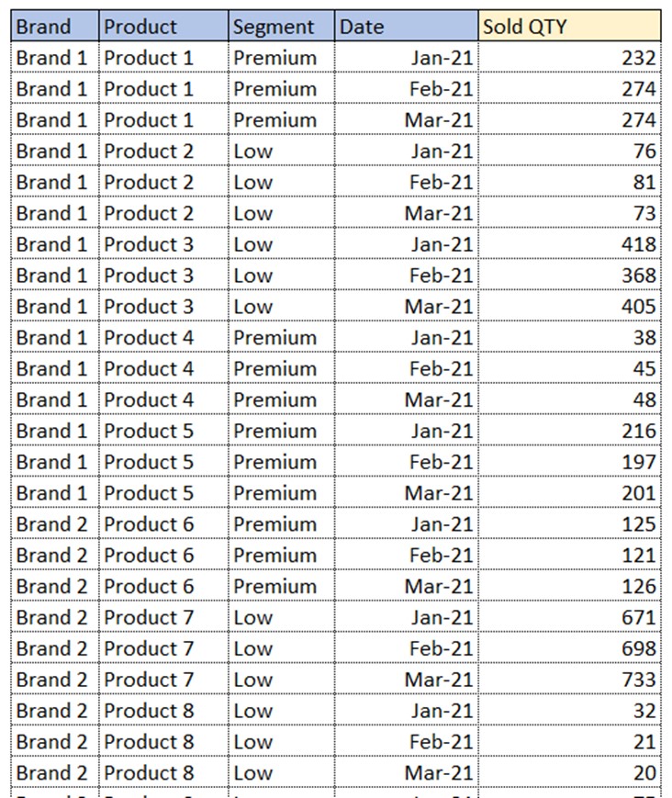The width and height of the screenshot is (672, 798).
Task: Select Product 8 cell in Feb-21 row
Action: pyautogui.click(x=163, y=741)
